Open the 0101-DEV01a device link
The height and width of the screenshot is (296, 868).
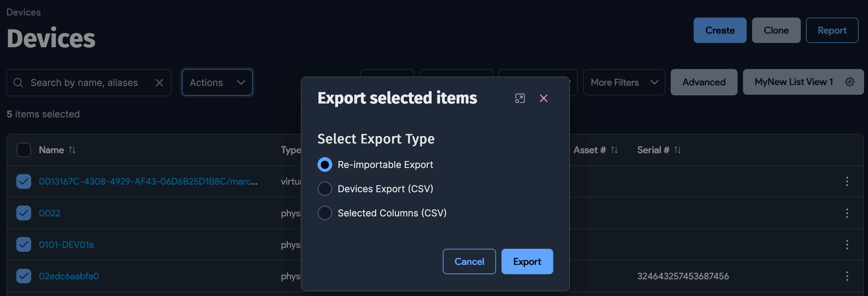point(66,245)
